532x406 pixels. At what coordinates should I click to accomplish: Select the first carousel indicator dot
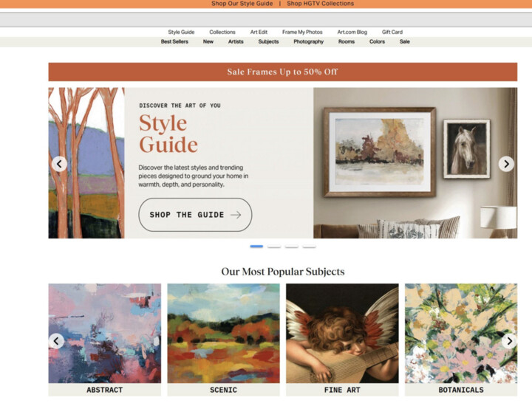click(x=256, y=247)
